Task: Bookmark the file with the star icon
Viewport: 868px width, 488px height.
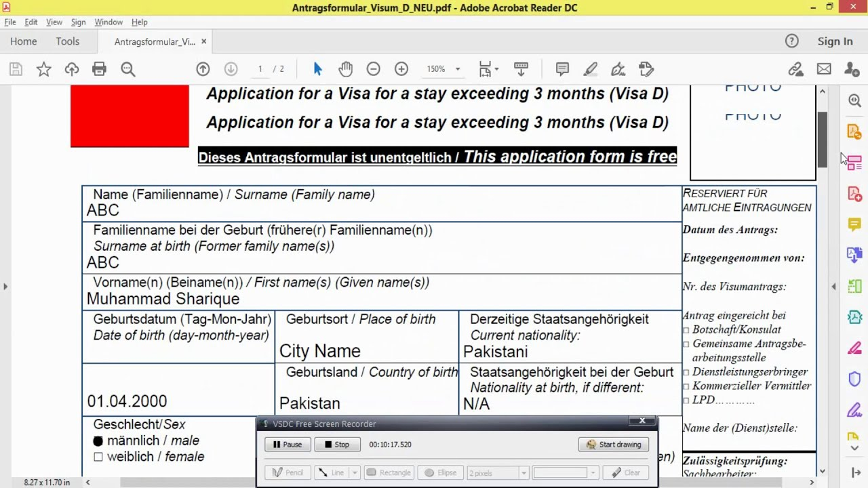Action: 44,69
